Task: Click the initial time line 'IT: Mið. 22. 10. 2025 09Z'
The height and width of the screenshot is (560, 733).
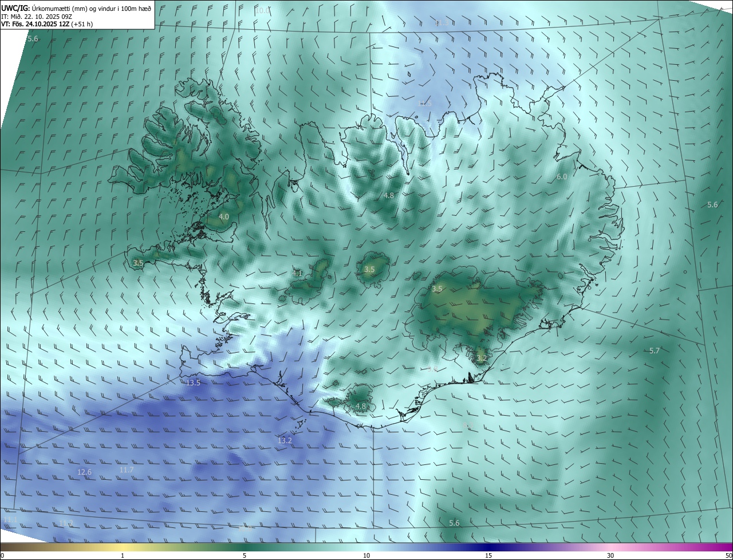Action: [x=36, y=16]
